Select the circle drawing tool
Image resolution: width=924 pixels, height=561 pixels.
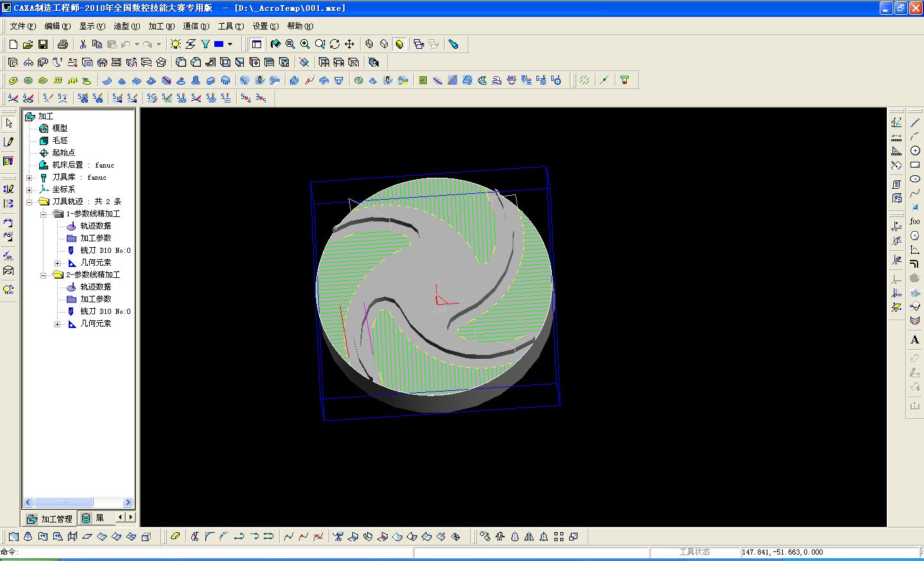tap(915, 151)
